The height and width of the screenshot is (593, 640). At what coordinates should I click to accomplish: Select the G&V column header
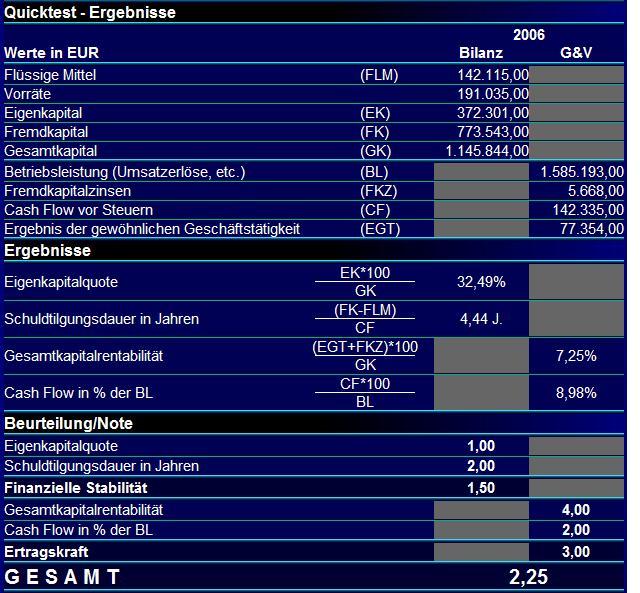[x=576, y=53]
